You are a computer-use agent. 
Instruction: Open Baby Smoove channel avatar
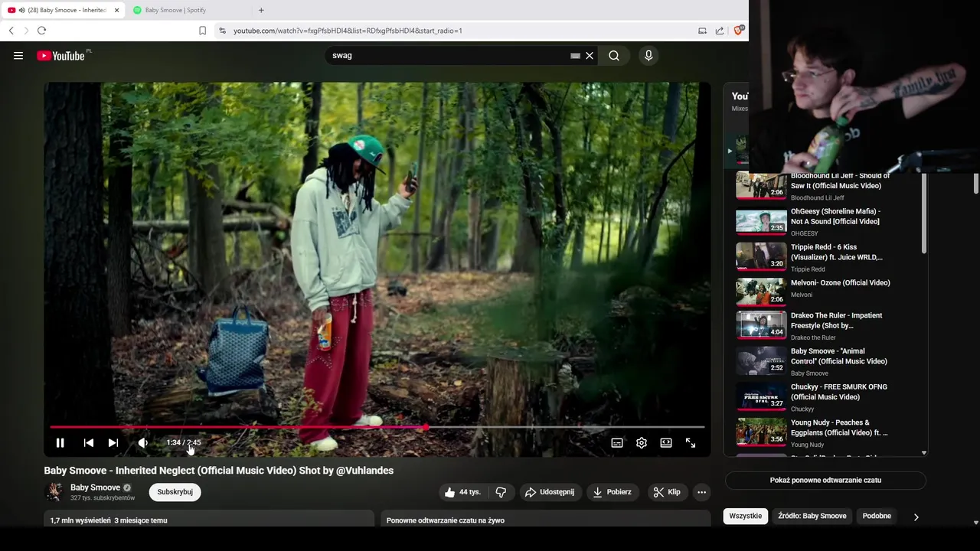[54, 492]
